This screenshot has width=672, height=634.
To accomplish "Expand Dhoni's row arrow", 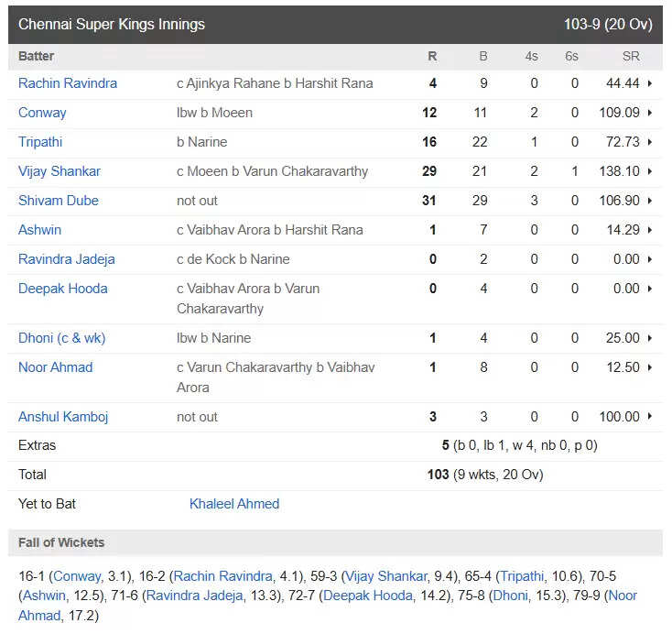I will (650, 338).
